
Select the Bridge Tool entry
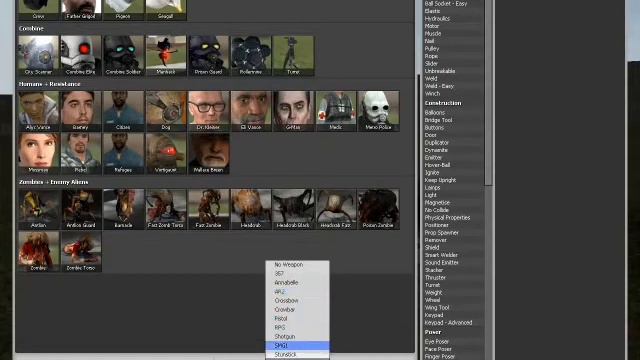tap(438, 120)
